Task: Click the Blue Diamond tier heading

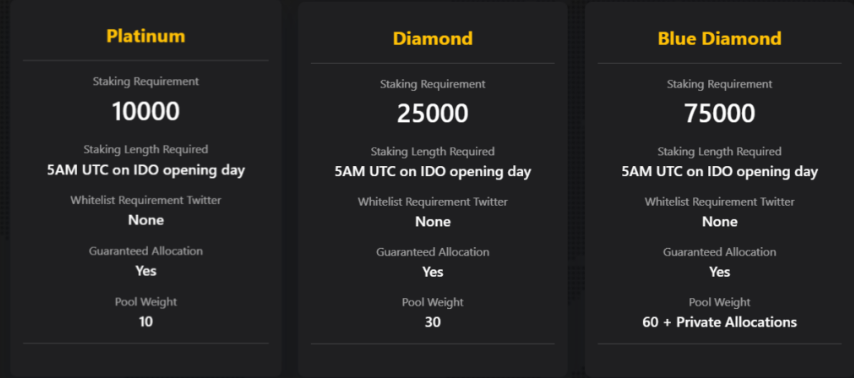Action: coord(719,39)
